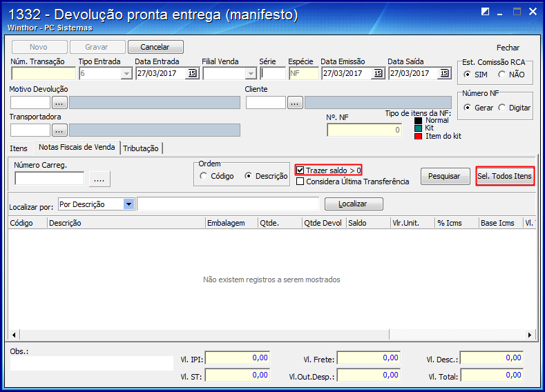The width and height of the screenshot is (545, 392).
Task: Choose Gerar for Número NF
Action: click(x=468, y=108)
